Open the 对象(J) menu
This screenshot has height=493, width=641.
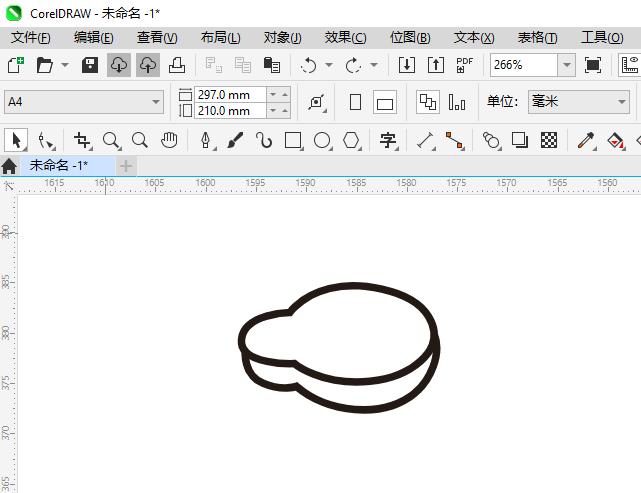[x=282, y=38]
